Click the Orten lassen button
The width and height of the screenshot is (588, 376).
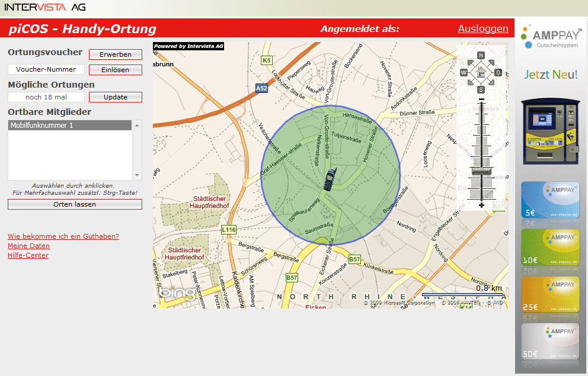(x=75, y=204)
